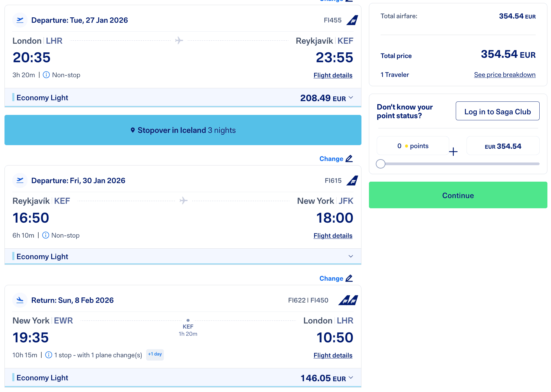Screen dimensions: 551x392
Task: Open See price breakdown link
Action: pos(505,75)
